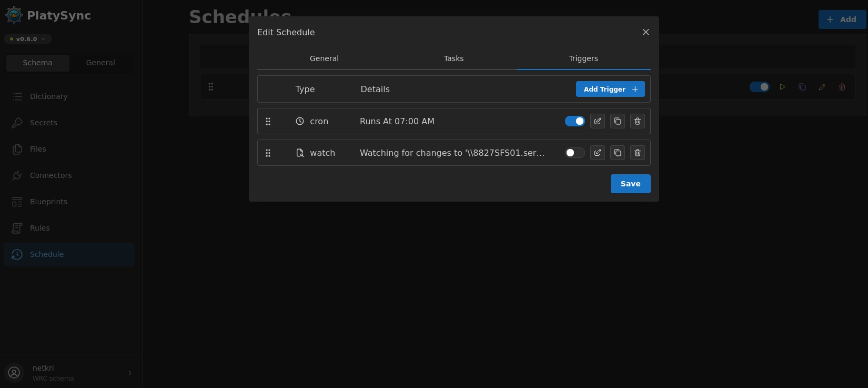The height and width of the screenshot is (388, 868).
Task: Delete the schedule via red trash icon
Action: tap(842, 87)
